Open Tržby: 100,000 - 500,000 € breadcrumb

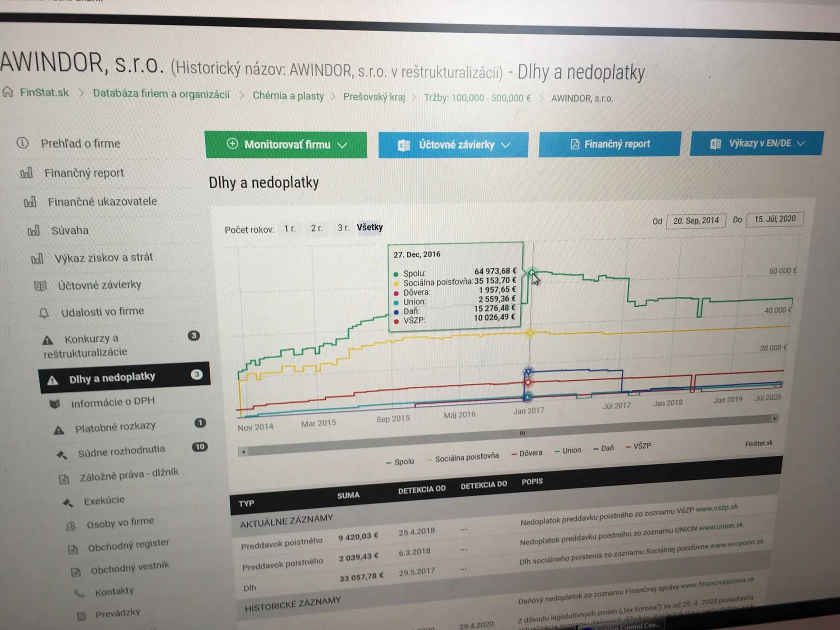pos(477,97)
